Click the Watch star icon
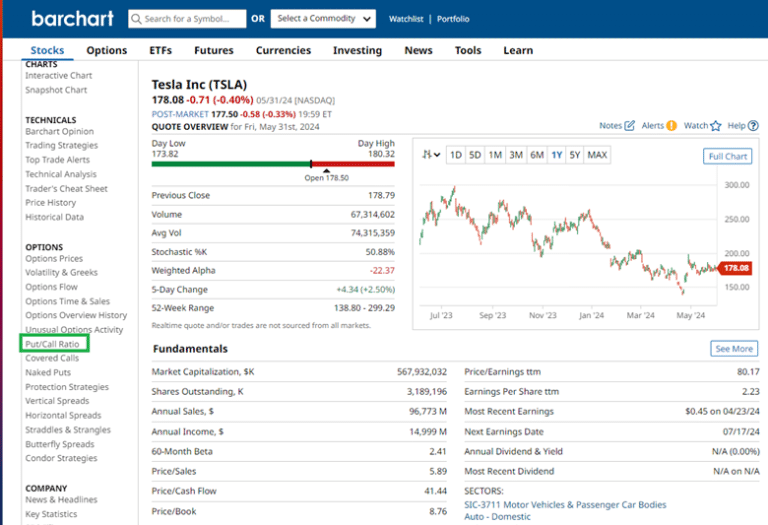This screenshot has width=768, height=525. tap(716, 126)
